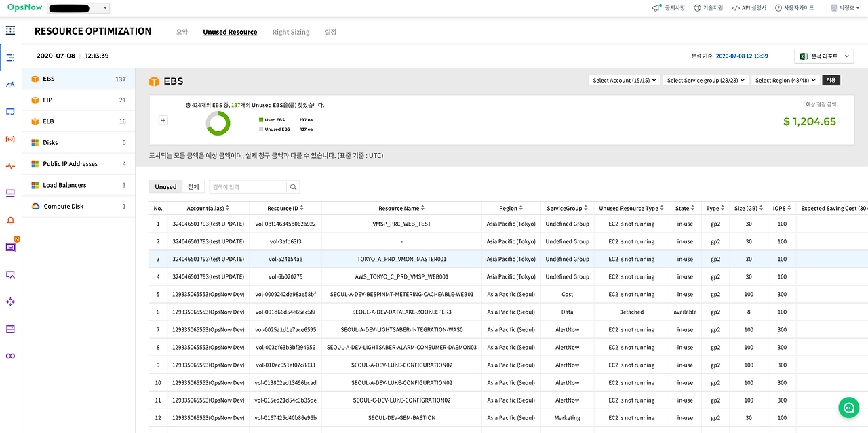
Task: Click the red pulse heartbeat icon in sidebar
Action: pyautogui.click(x=10, y=166)
